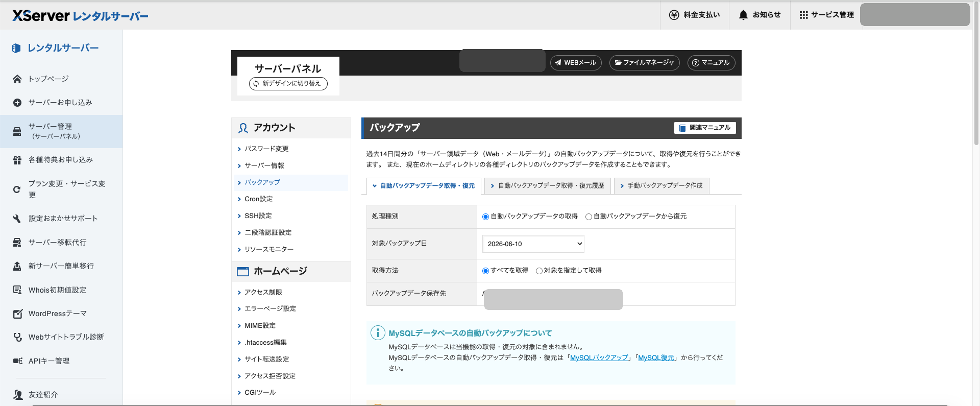The height and width of the screenshot is (406, 980).
Task: Open 自動バックアップデータ取得・復元履歴 tab
Action: point(547,186)
